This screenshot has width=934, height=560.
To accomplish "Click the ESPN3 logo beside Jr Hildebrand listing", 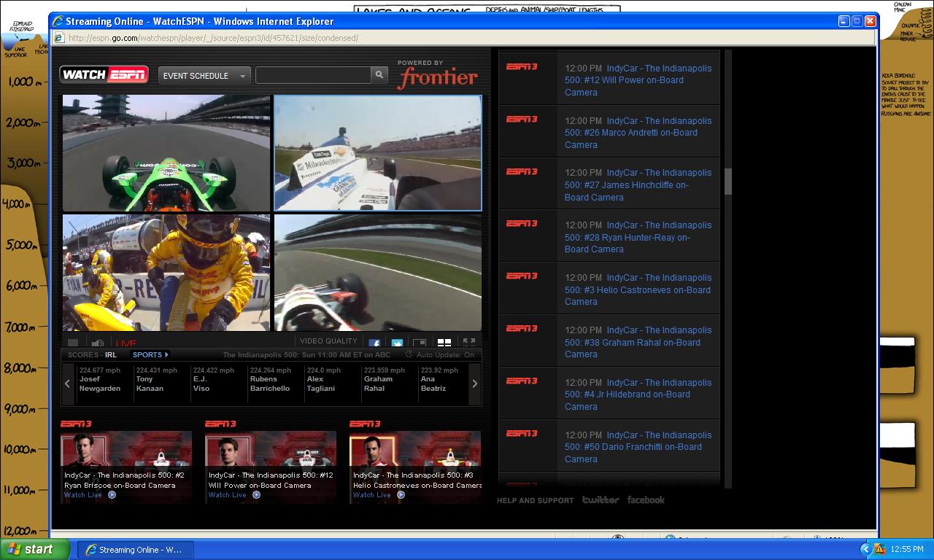I will (522, 381).
